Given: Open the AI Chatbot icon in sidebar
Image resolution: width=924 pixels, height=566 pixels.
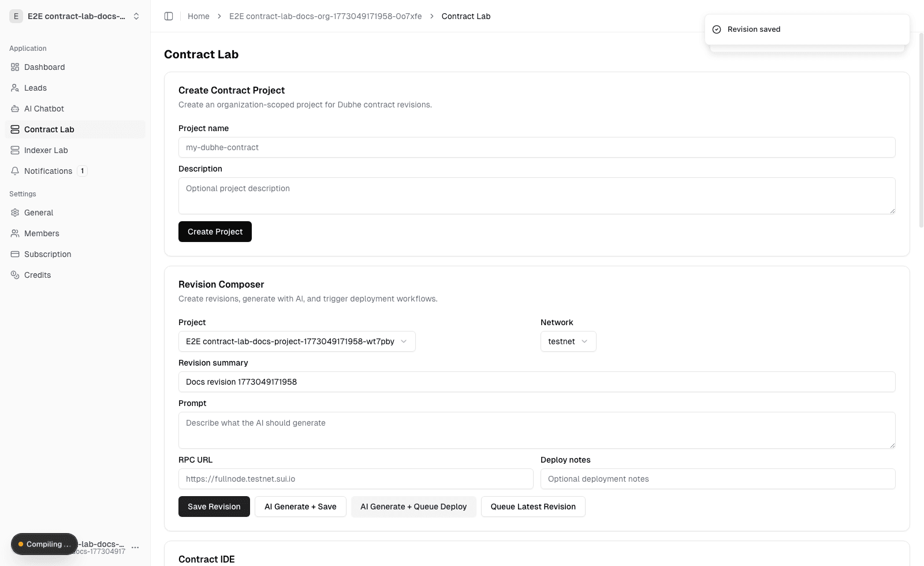Looking at the screenshot, I should [x=15, y=109].
